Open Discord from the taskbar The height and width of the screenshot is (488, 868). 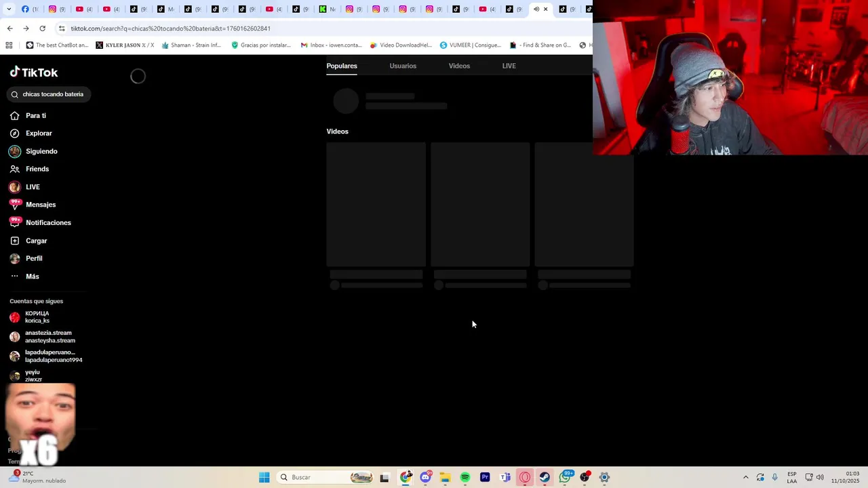click(x=425, y=477)
